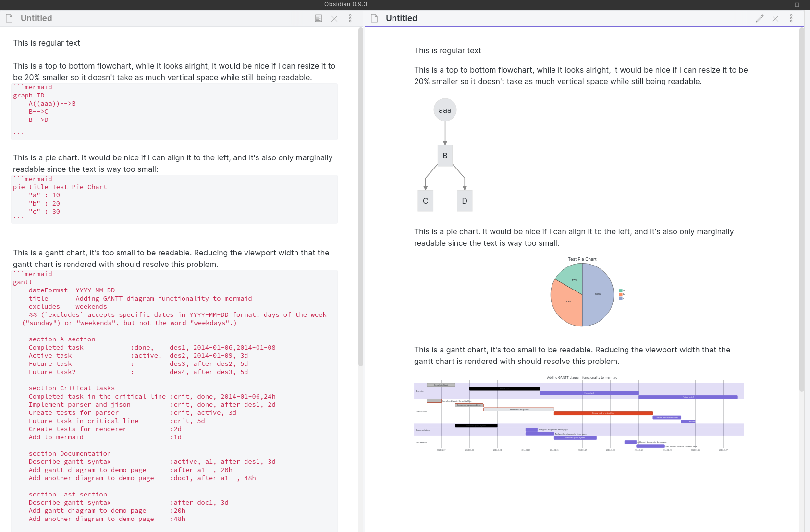Minimize the Obsidian window

(782, 4)
